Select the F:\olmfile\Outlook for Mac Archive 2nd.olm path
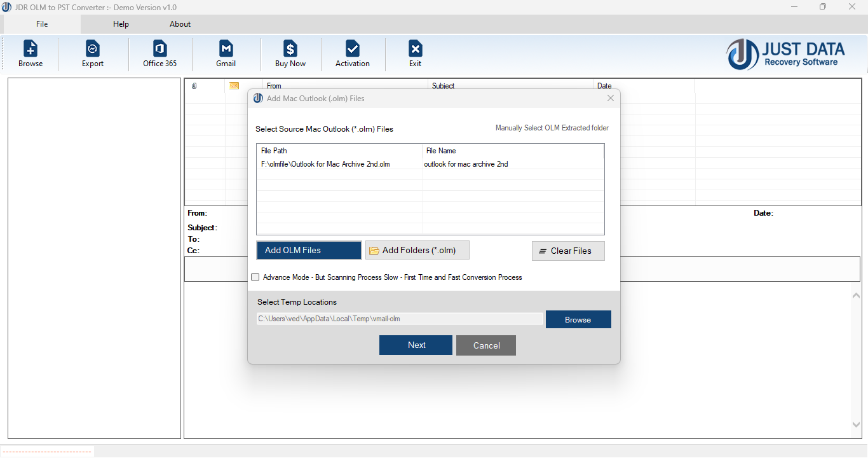Image resolution: width=868 pixels, height=458 pixels. (x=325, y=164)
